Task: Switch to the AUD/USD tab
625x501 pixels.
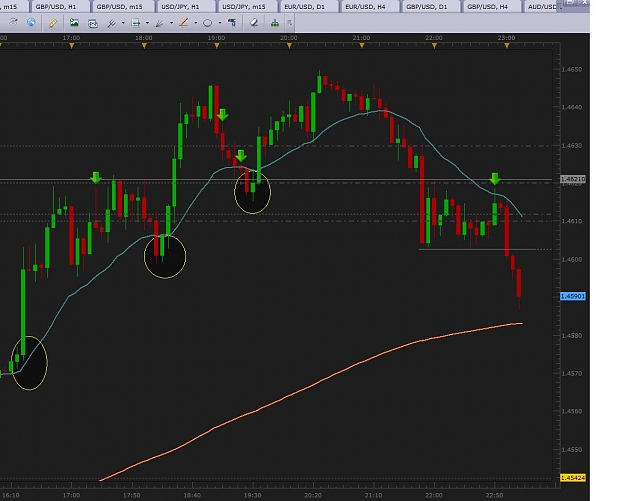Action: coord(542,7)
